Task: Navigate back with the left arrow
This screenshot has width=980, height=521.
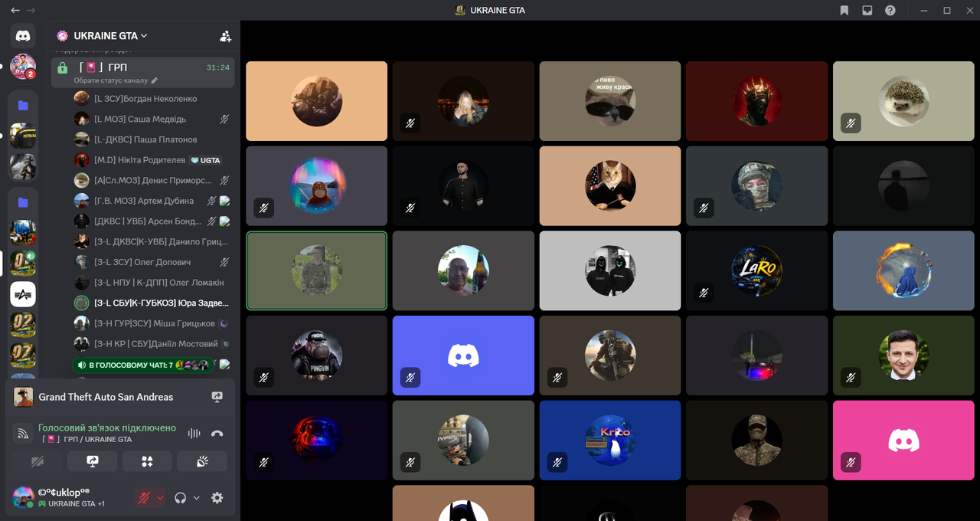Action: 15,11
